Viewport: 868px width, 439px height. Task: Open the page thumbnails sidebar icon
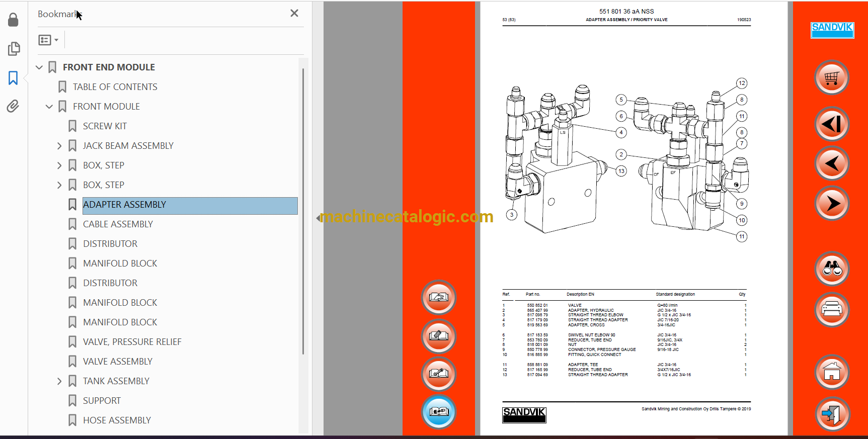pyautogui.click(x=14, y=49)
